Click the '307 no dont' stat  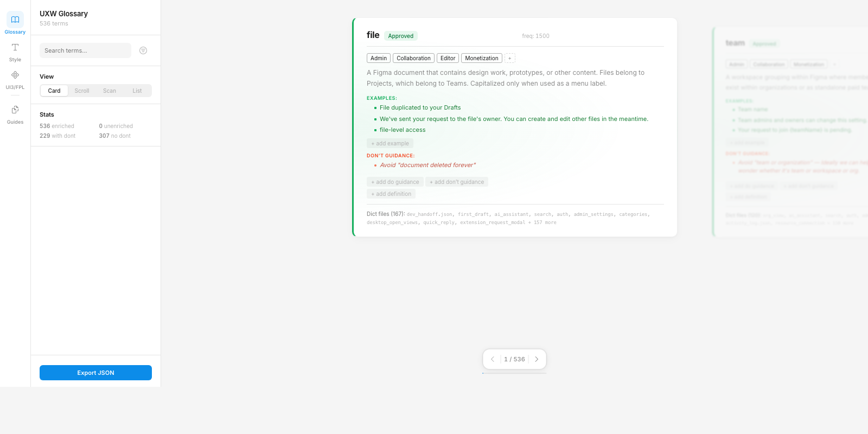coord(115,136)
